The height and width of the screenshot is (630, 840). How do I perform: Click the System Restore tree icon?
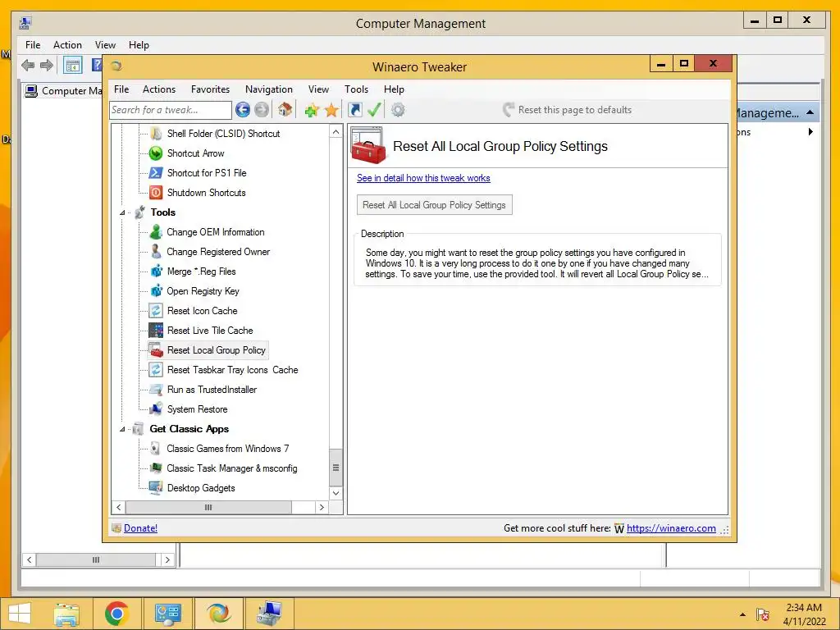(156, 409)
